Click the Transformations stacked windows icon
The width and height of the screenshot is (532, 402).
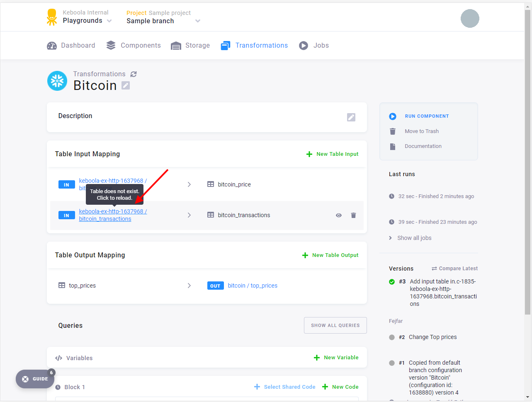point(226,46)
